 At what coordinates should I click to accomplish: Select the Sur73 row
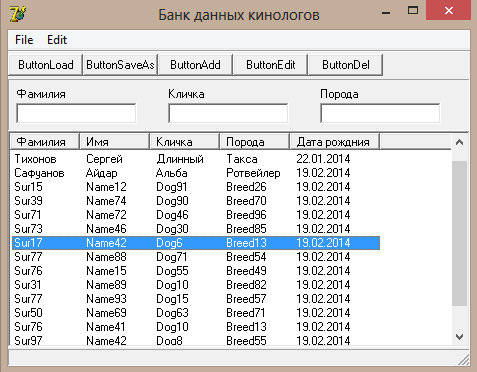(196, 229)
